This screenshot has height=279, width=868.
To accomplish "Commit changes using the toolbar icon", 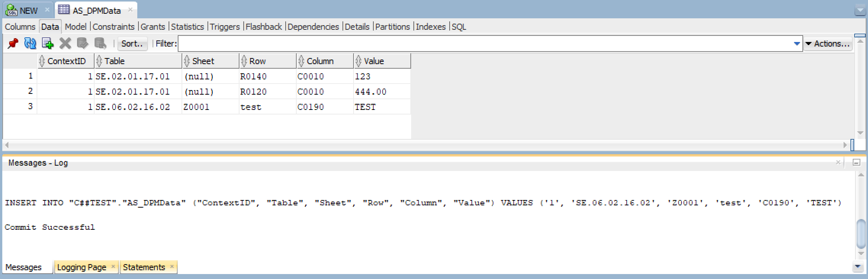I will click(x=82, y=44).
